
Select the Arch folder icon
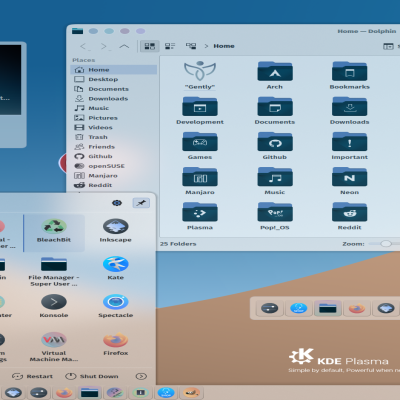click(275, 71)
